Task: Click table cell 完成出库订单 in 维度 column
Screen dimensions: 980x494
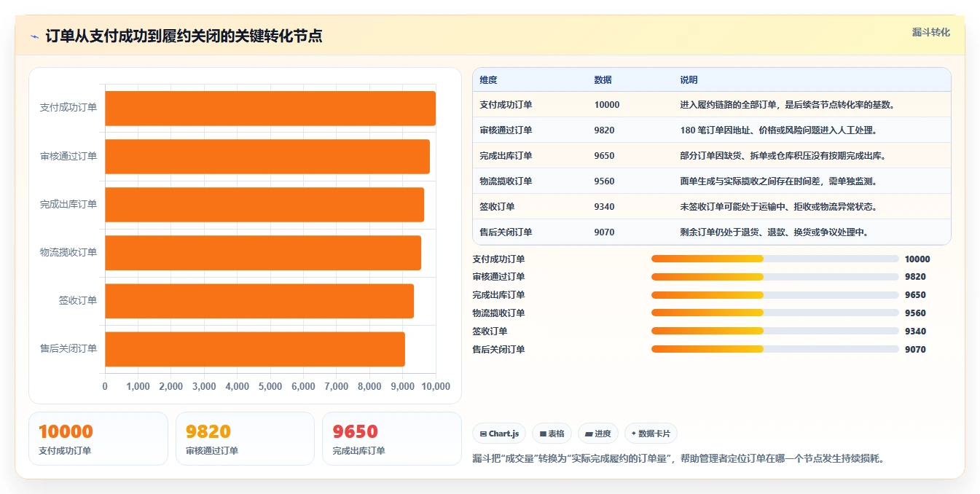Action: pos(506,156)
